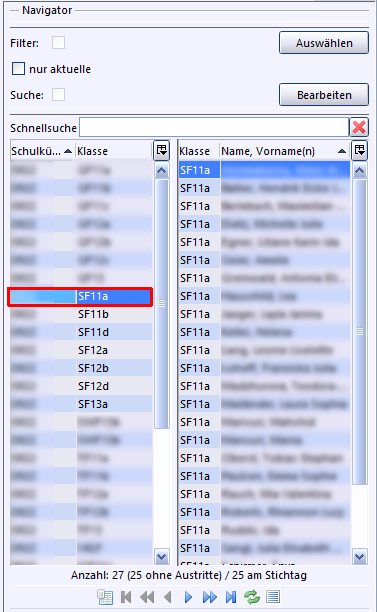This screenshot has width=377, height=612.
Task: Toggle the Filter checkbox
Action: click(x=59, y=43)
